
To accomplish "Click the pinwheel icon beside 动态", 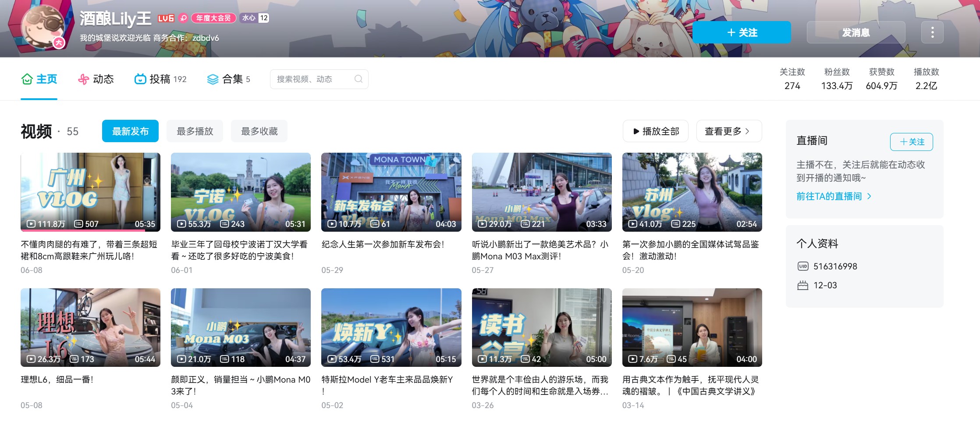I will coord(82,79).
